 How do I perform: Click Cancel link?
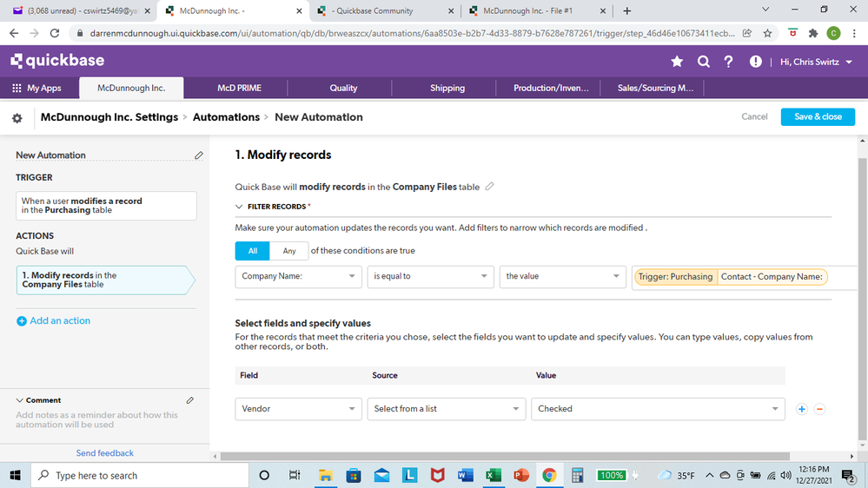(754, 116)
